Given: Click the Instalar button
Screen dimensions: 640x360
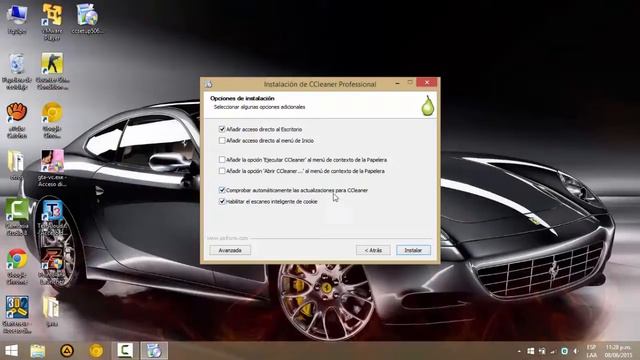Looking at the screenshot, I should coord(413,250).
